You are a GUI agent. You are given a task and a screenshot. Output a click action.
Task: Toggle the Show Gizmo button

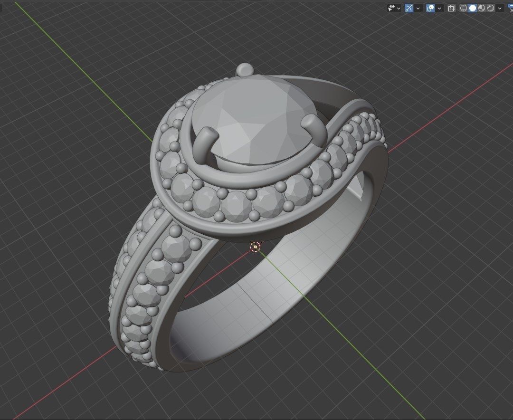coord(409,8)
